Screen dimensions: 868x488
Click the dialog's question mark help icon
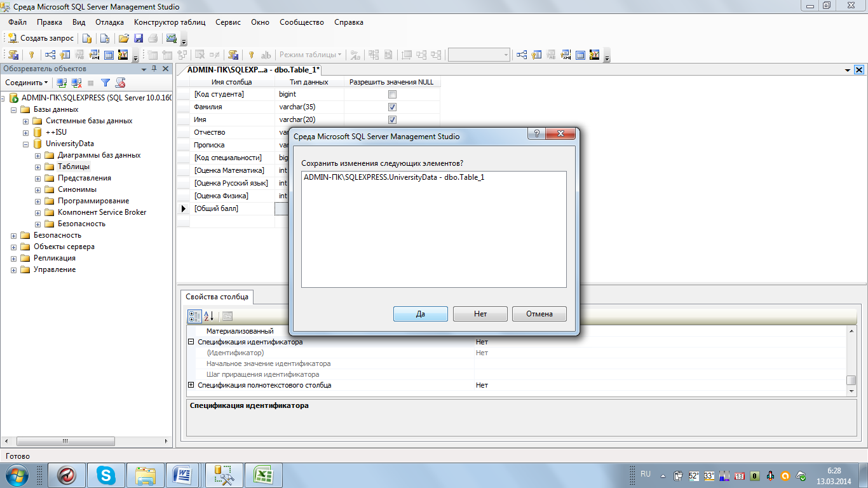(x=537, y=133)
